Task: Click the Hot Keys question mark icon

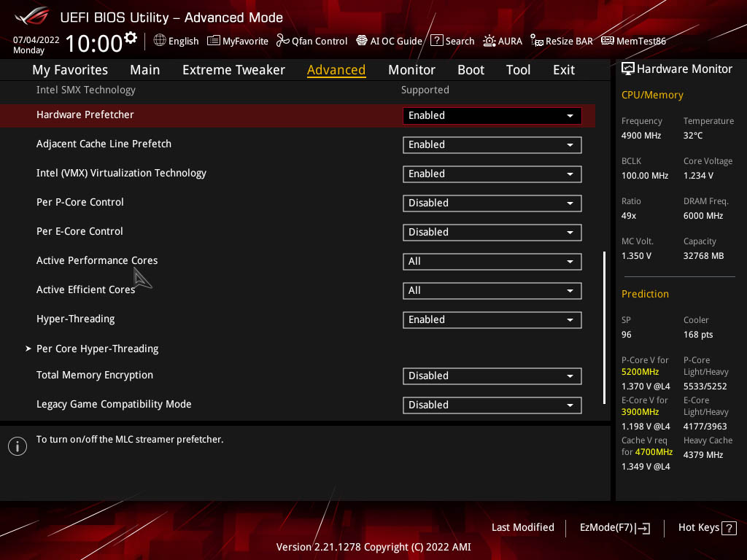Action: tap(729, 528)
